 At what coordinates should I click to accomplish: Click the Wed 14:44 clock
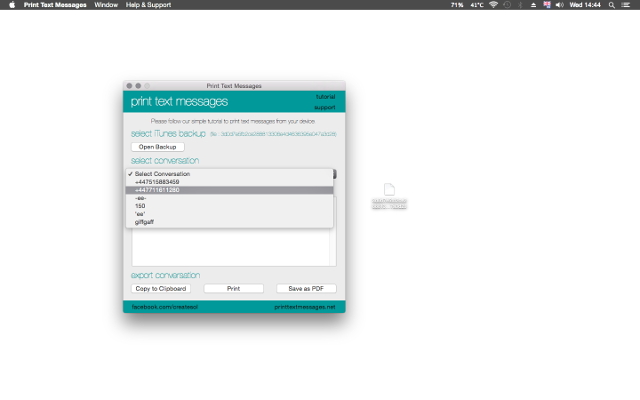pyautogui.click(x=585, y=5)
